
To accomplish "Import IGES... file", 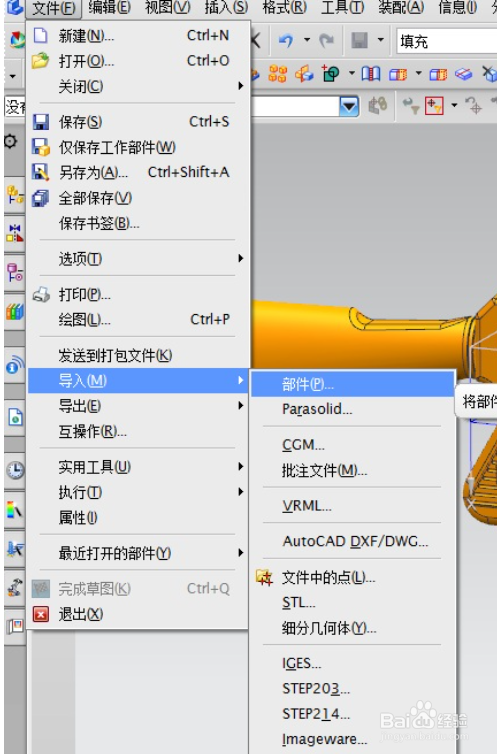I will pos(353,664).
